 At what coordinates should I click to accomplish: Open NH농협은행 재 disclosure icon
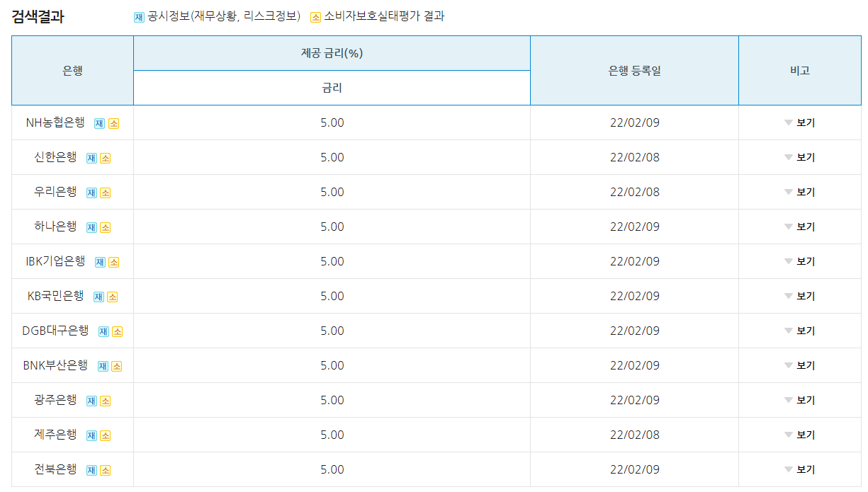pyautogui.click(x=100, y=123)
